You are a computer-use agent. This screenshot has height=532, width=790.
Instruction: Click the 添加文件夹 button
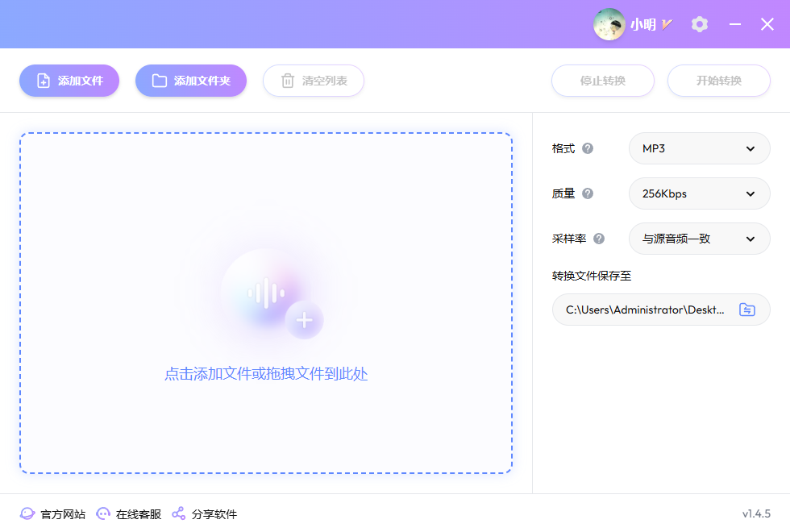coord(191,81)
